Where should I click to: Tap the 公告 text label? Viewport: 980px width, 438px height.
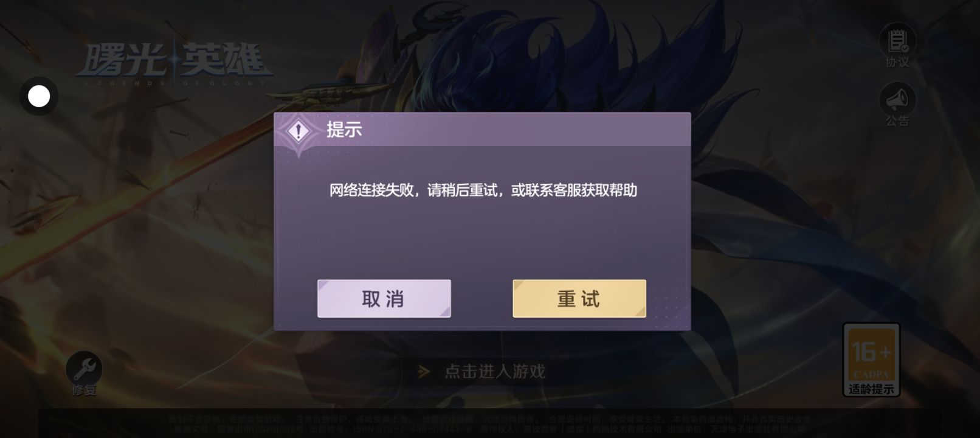point(897,120)
